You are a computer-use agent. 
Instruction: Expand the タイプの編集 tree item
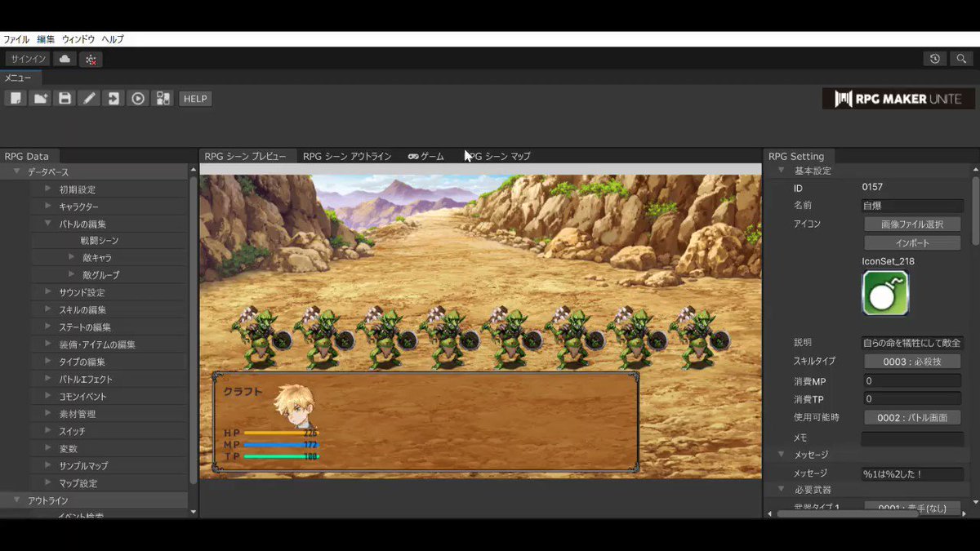(x=48, y=362)
